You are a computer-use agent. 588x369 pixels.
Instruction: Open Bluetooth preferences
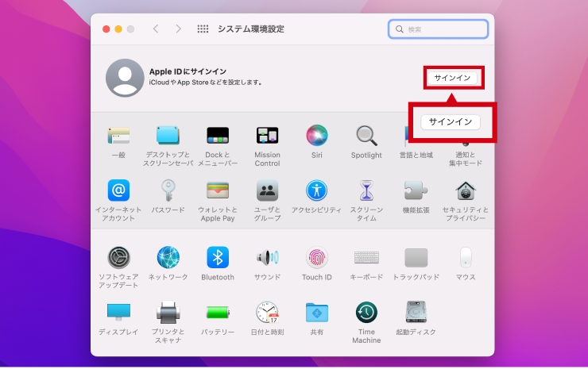coord(218,258)
